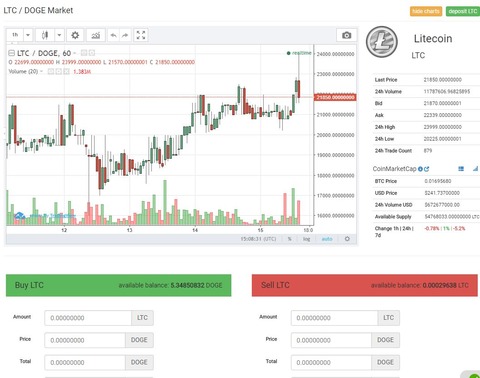Click the USD Price value $241.73700000
480x378 pixels.
[x=442, y=193]
